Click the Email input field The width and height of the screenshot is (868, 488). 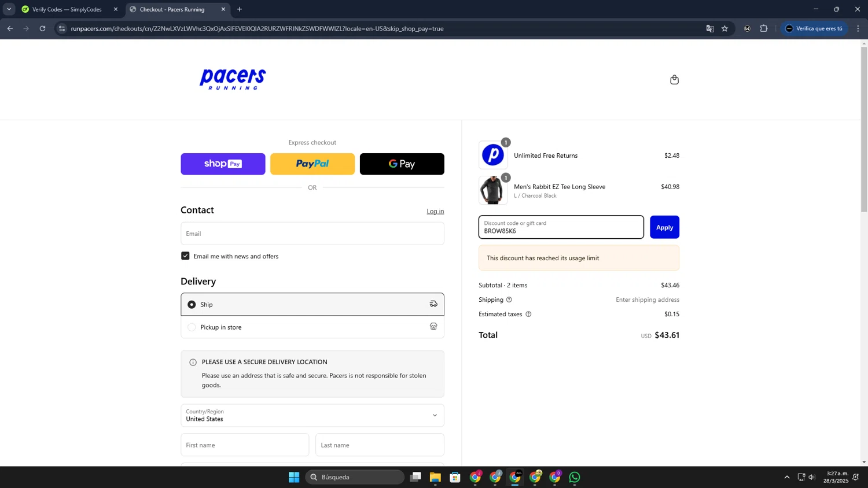coord(312,234)
